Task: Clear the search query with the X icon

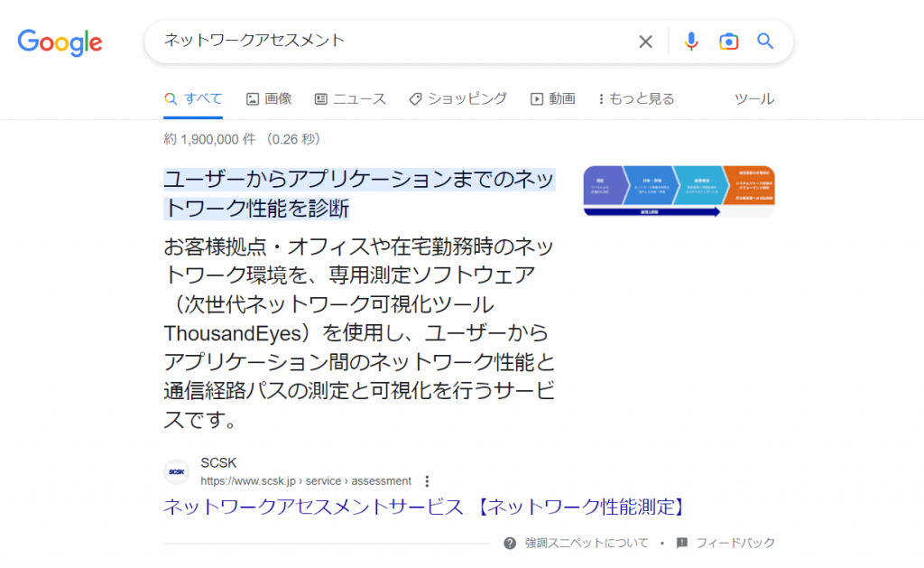Action: (645, 41)
